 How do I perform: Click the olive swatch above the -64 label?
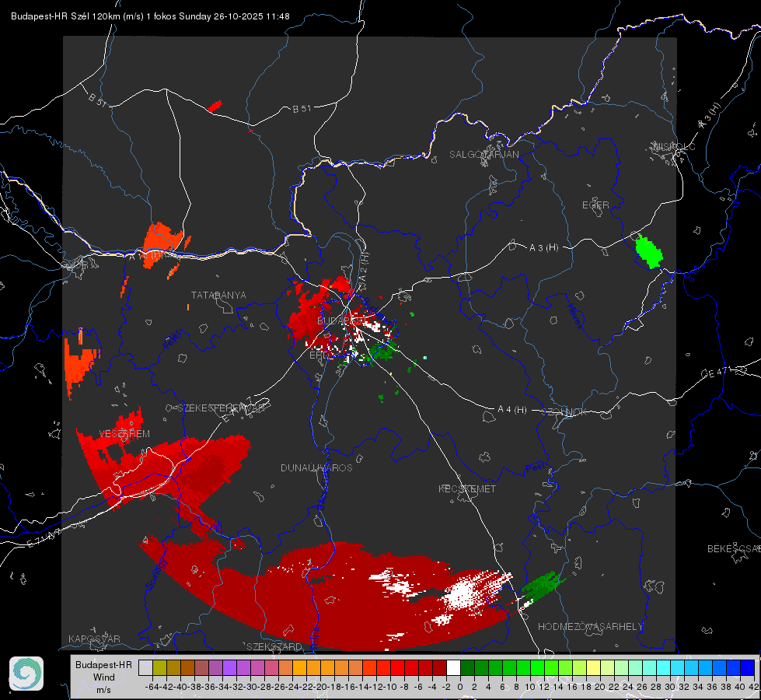click(x=159, y=668)
